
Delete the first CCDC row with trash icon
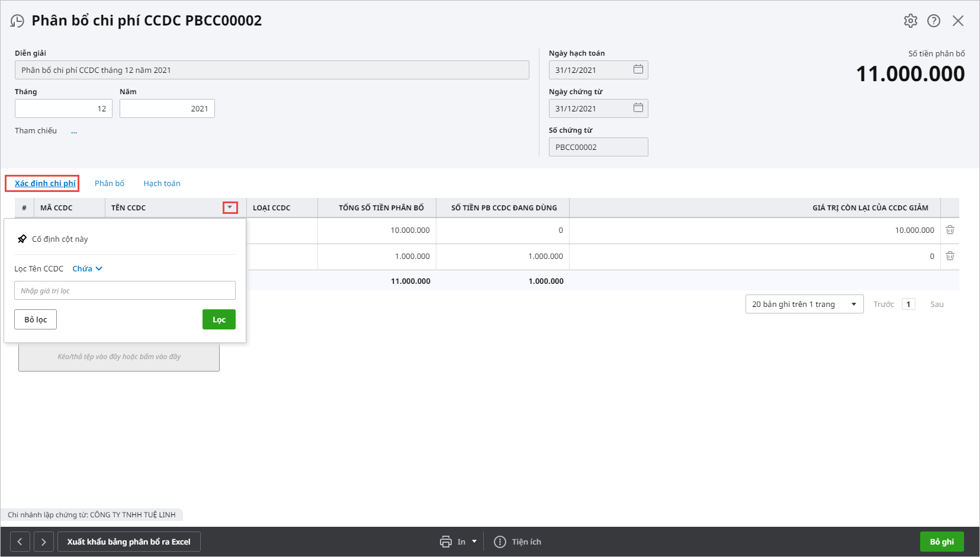tap(950, 230)
